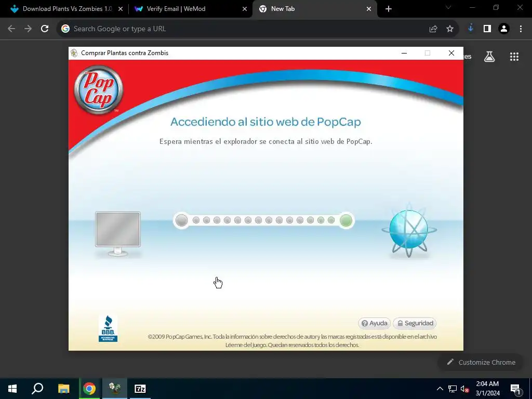Open the Chrome profile avatar
The height and width of the screenshot is (399, 532).
pos(504,29)
